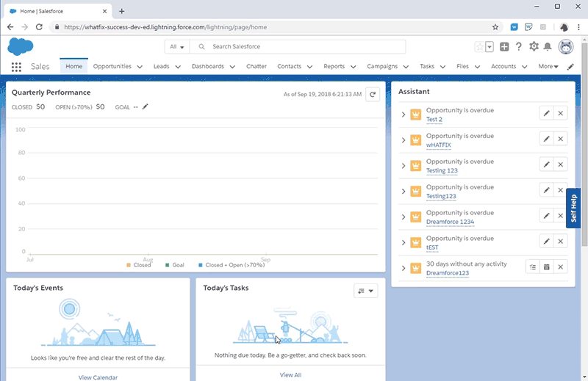Expand the Test 2 assistant item

tap(404, 115)
